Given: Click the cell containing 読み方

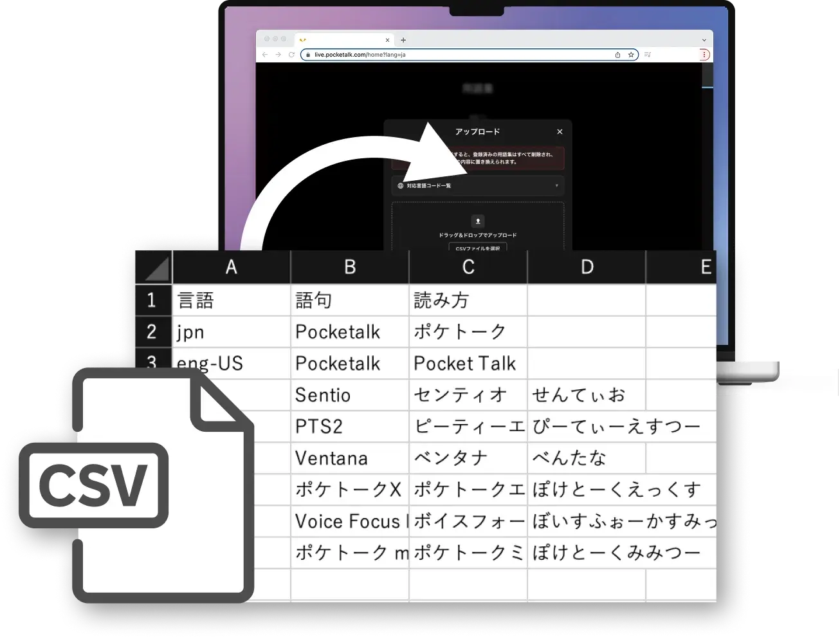Looking at the screenshot, I should [468, 300].
